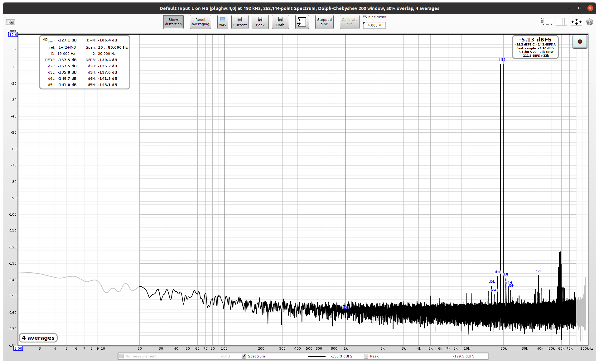Click the f;f2 tone marker label

502,60
